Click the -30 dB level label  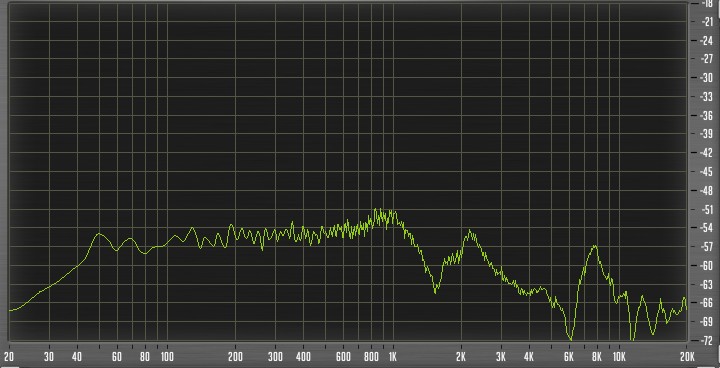[707, 78]
